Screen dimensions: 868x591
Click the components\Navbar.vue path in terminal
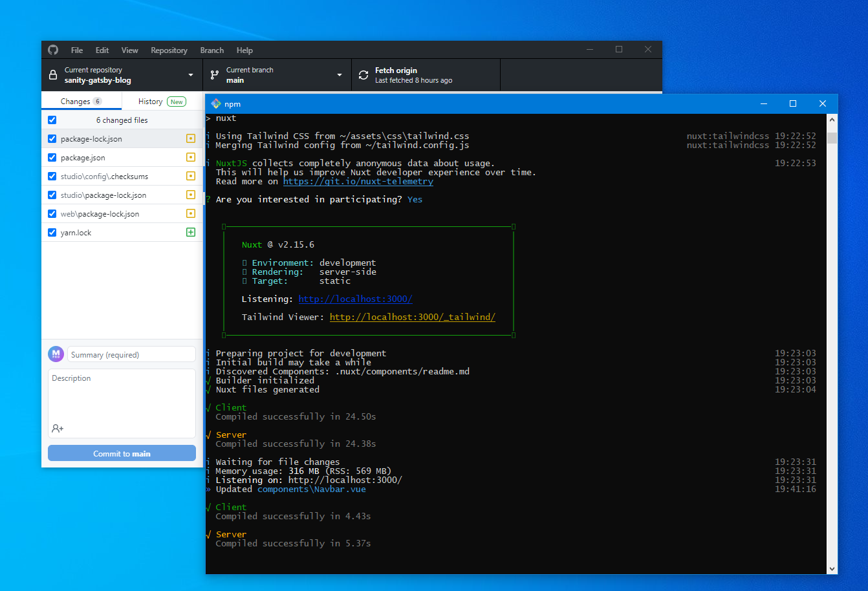(312, 489)
